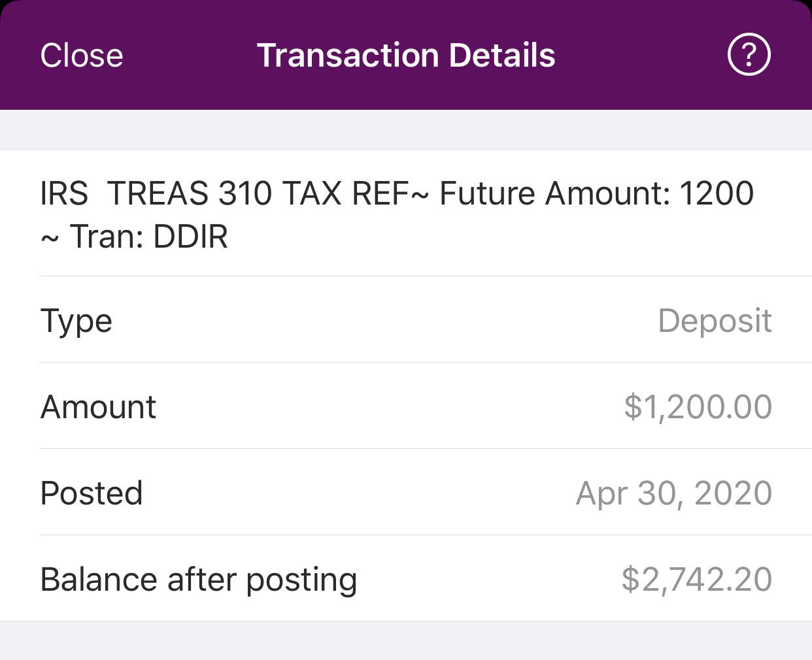Tap the $1,200.00 amount value
This screenshot has width=812, height=660.
pyautogui.click(x=698, y=407)
